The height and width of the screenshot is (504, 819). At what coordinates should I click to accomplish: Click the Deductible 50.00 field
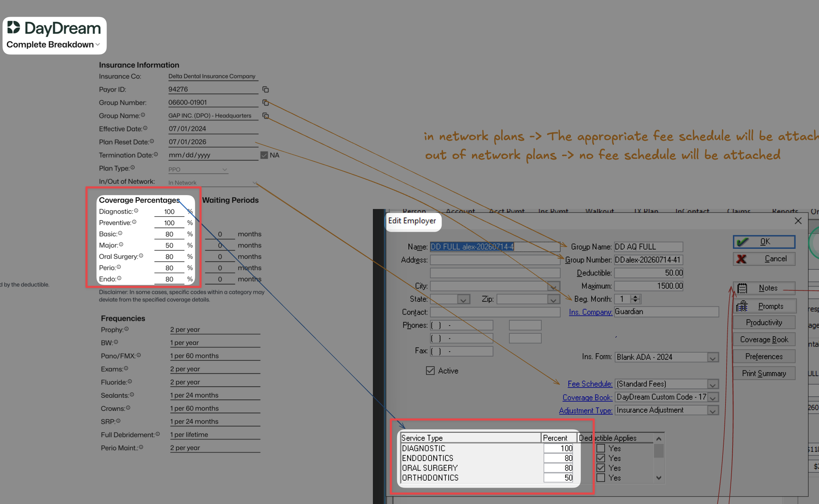point(648,273)
